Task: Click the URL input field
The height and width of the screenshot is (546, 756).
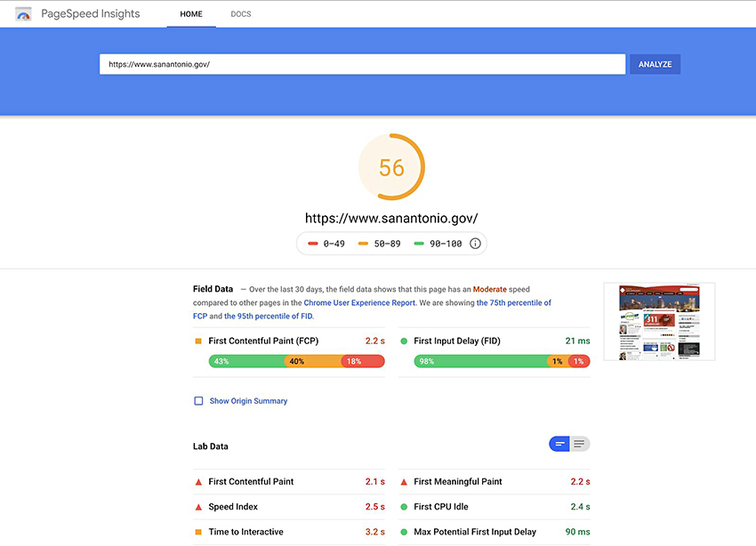Action: click(363, 64)
